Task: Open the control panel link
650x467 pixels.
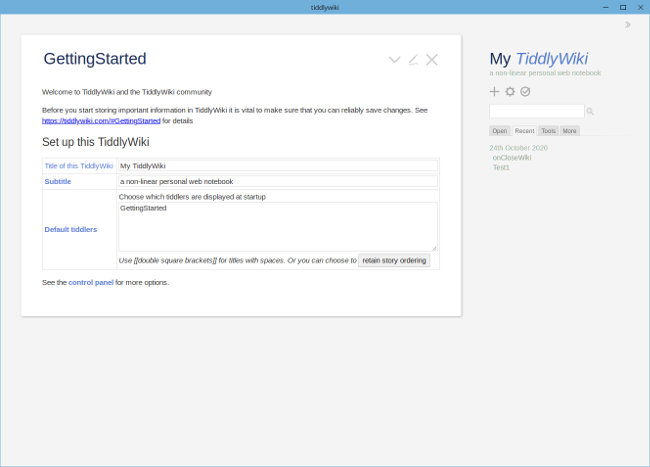Action: pos(91,283)
